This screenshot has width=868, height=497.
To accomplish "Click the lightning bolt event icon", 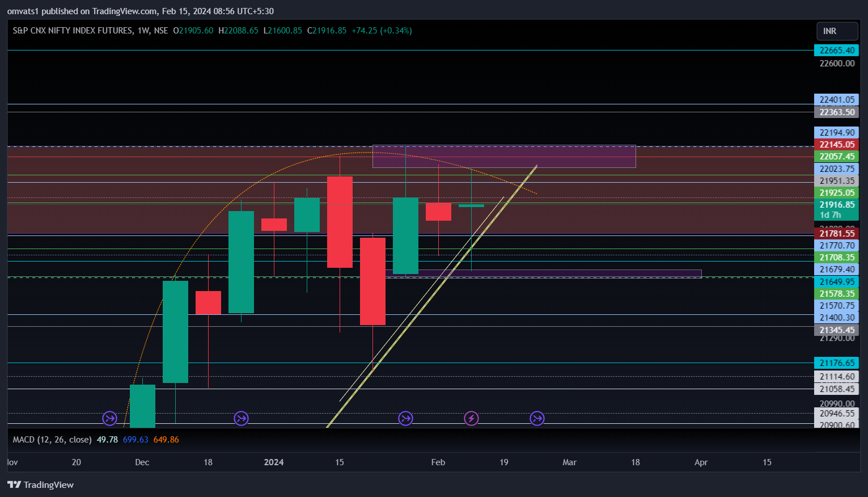I will [471, 419].
